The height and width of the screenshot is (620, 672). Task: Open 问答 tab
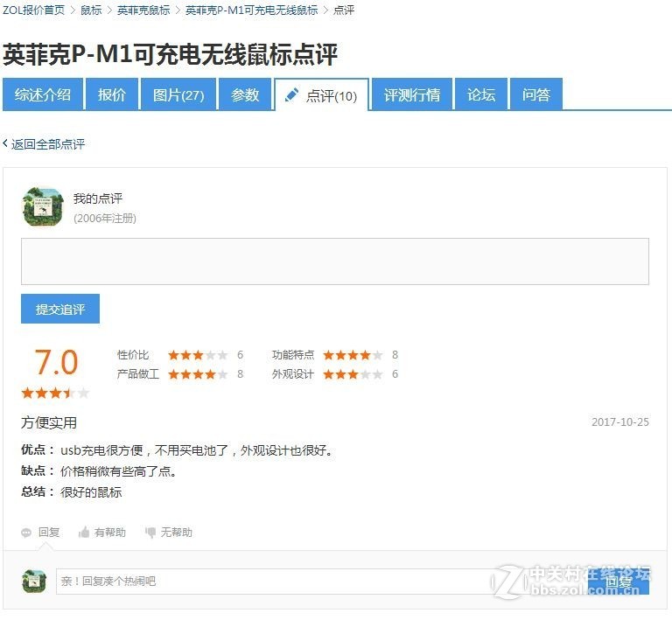point(536,94)
